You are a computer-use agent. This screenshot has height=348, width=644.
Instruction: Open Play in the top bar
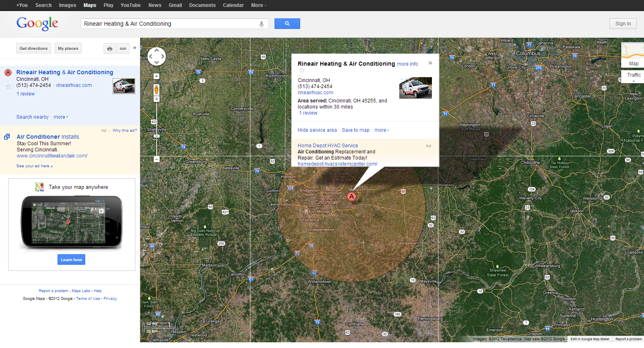tap(108, 5)
